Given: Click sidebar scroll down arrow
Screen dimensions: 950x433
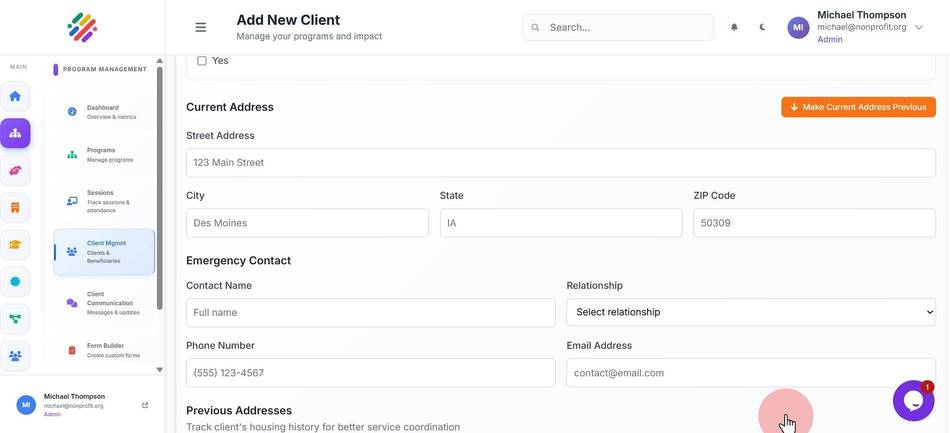Looking at the screenshot, I should click(159, 369).
